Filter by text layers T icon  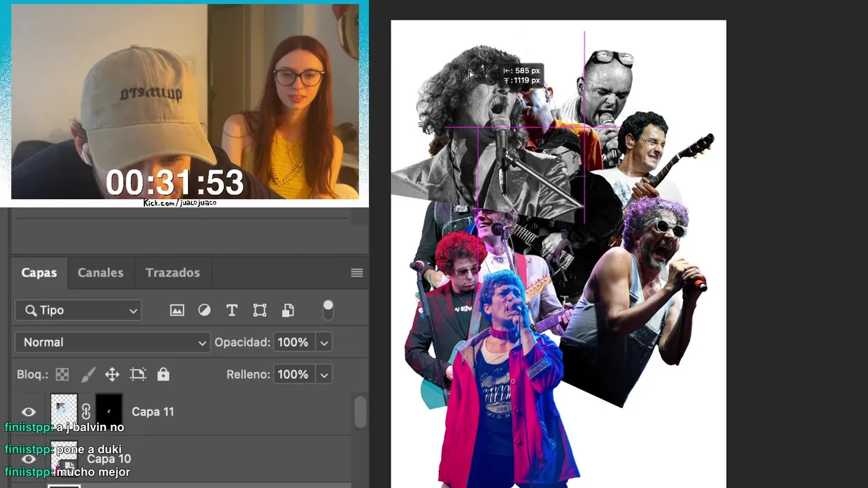pos(232,310)
